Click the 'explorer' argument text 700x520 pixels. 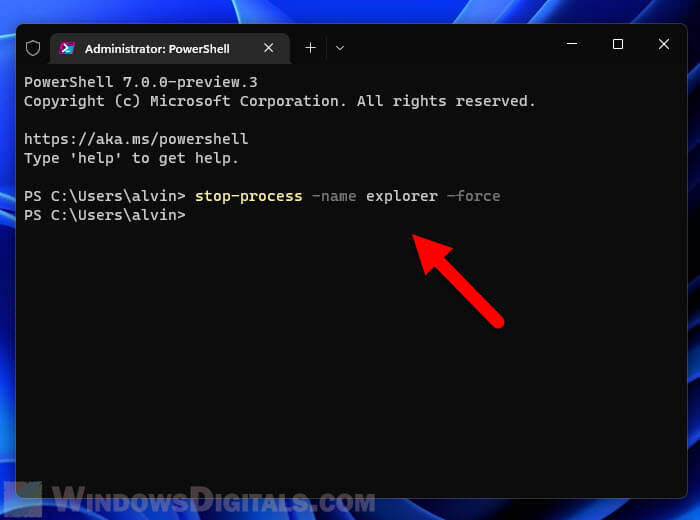click(x=402, y=196)
